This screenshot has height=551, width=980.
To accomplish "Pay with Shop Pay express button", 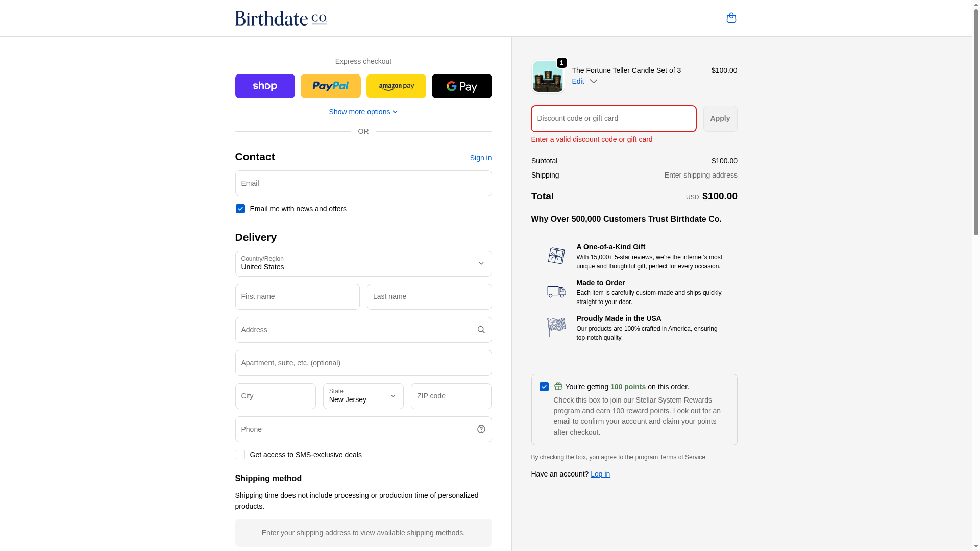I will tap(265, 86).
